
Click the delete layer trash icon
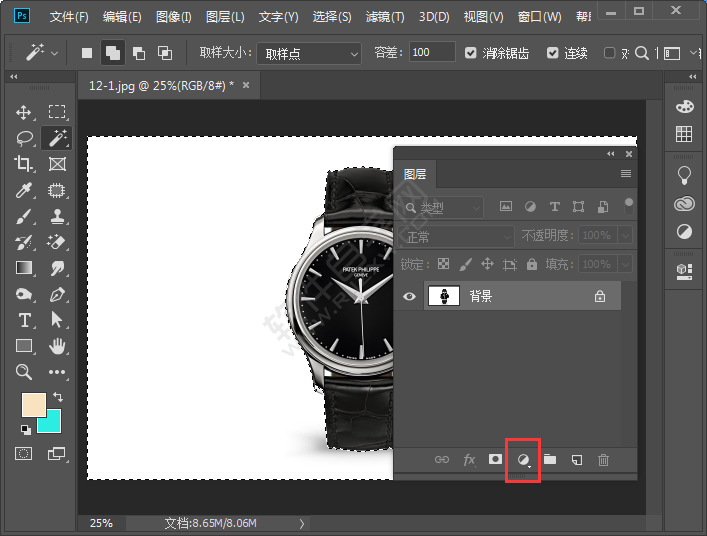603,460
